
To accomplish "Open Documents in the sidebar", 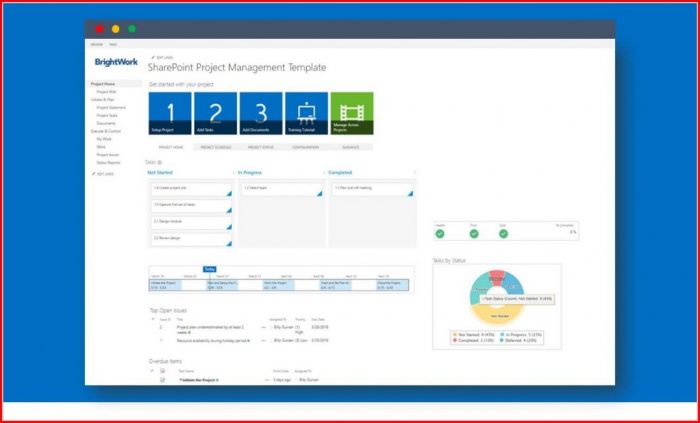I will coord(106,123).
